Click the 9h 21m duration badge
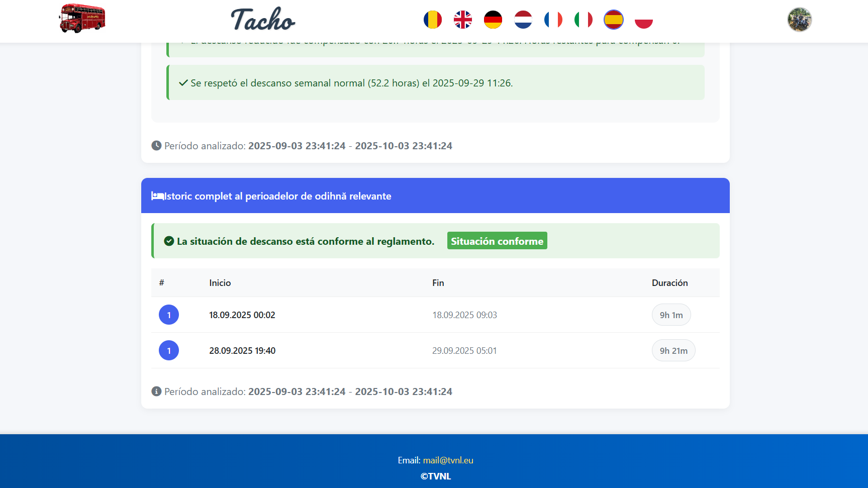 click(673, 351)
